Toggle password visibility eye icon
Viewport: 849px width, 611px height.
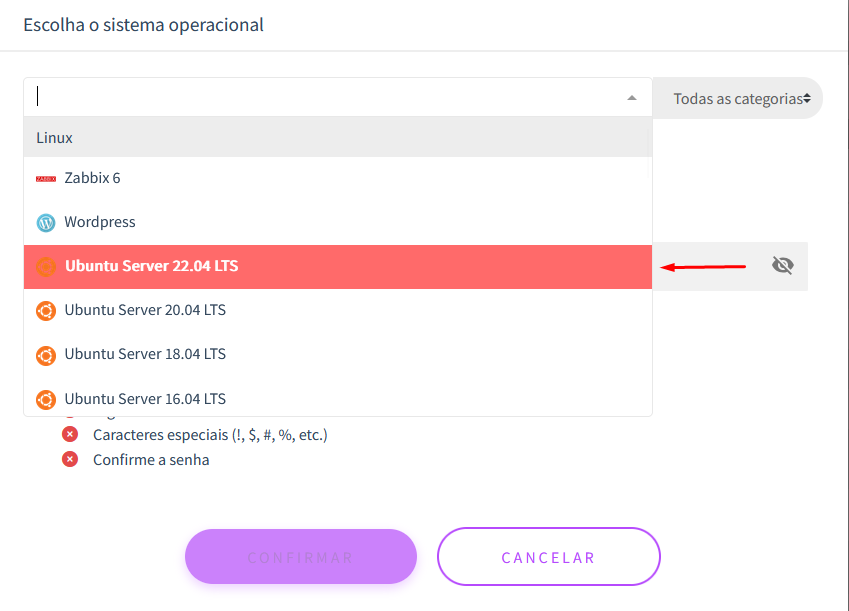click(x=782, y=265)
